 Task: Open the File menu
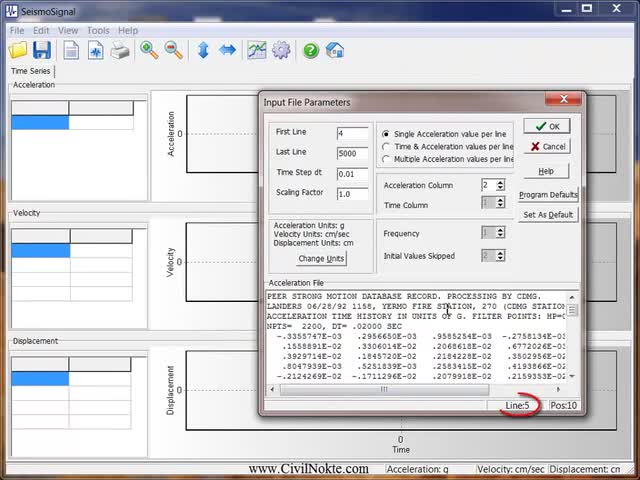coord(17,31)
